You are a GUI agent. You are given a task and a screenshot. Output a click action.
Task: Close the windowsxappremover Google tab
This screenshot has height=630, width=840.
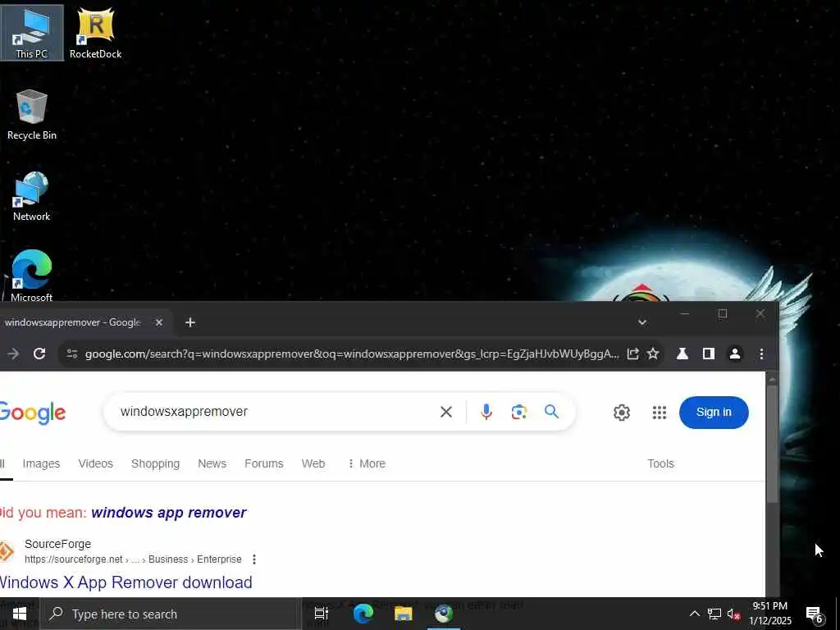coord(158,322)
